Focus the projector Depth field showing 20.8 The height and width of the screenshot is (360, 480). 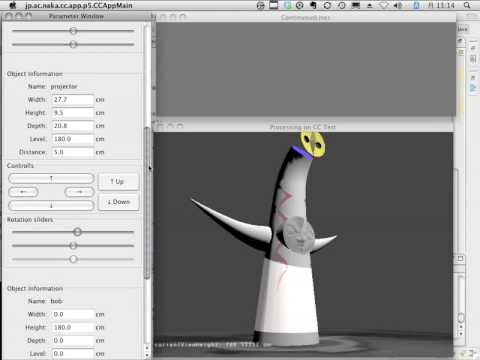73,126
